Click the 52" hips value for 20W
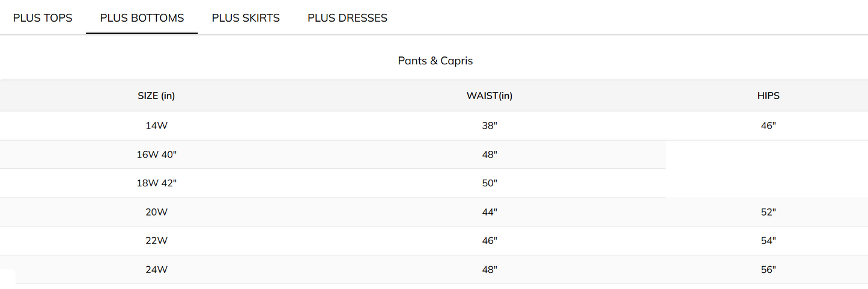This screenshot has width=868, height=289. tap(768, 212)
